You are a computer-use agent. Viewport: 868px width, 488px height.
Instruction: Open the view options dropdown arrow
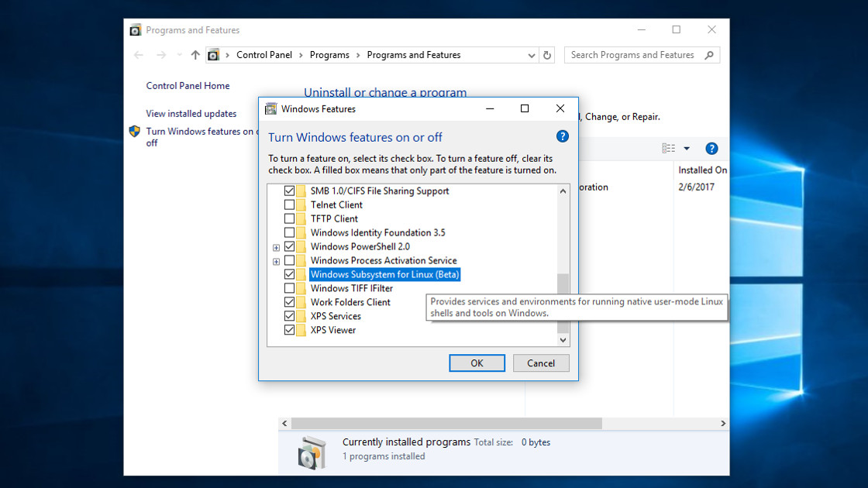(687, 148)
